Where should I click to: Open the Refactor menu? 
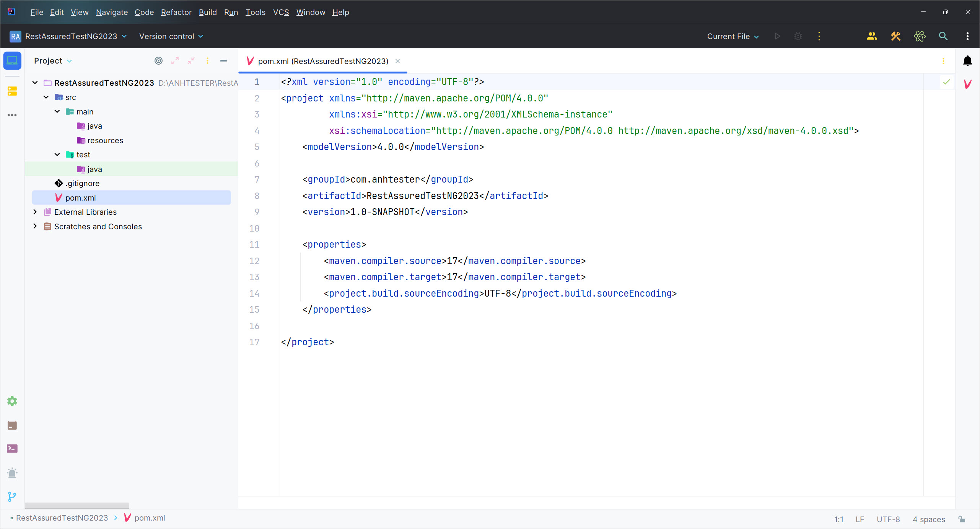tap(176, 12)
